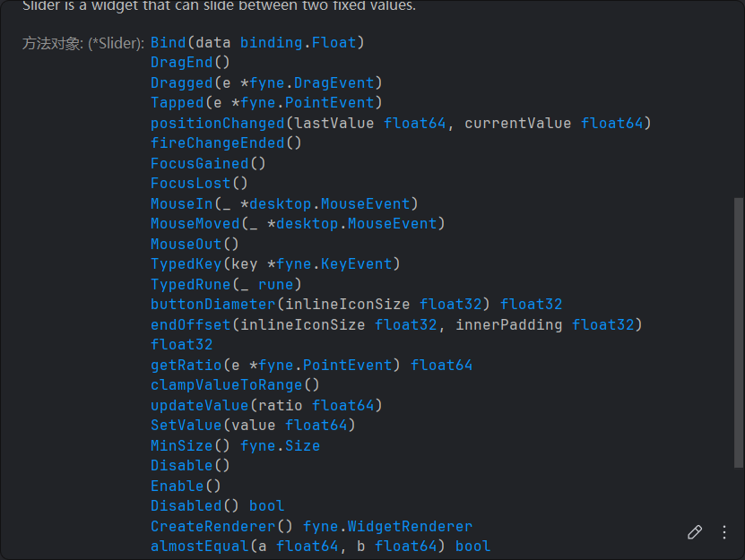Click the pencil edit icon

click(x=695, y=532)
